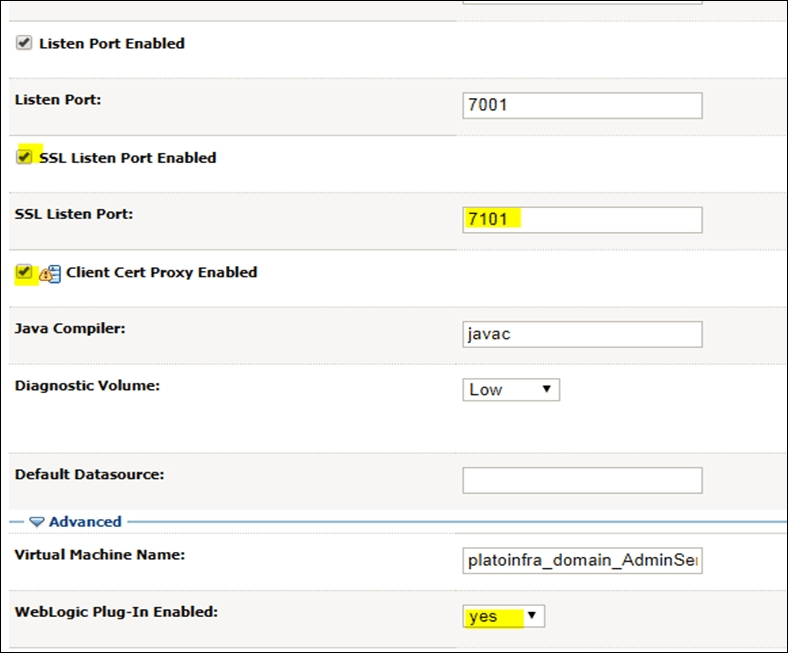Click the Listen Port Enabled label text
The width and height of the screenshot is (788, 653).
(x=112, y=44)
